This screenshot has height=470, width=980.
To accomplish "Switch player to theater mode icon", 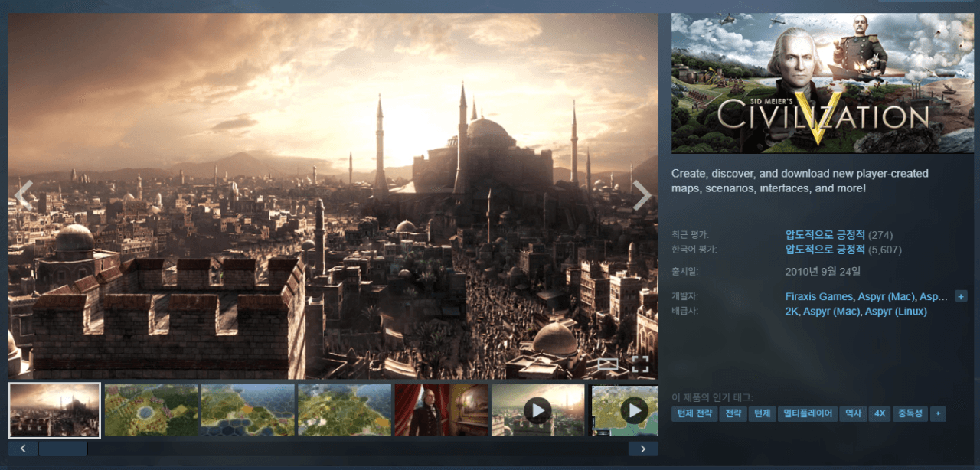I will coord(606,364).
